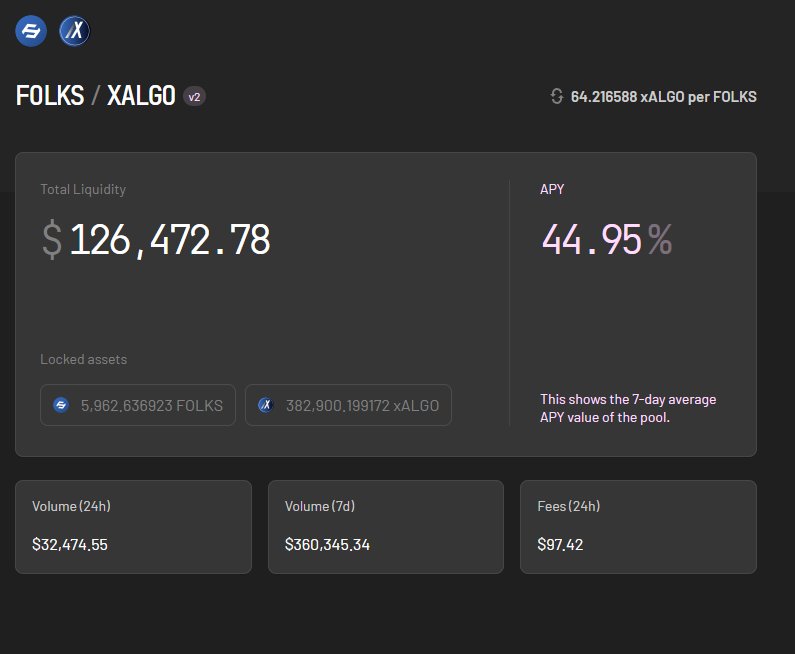Image resolution: width=795 pixels, height=654 pixels.
Task: Select the Volume (24h) stat card
Action: [133, 526]
